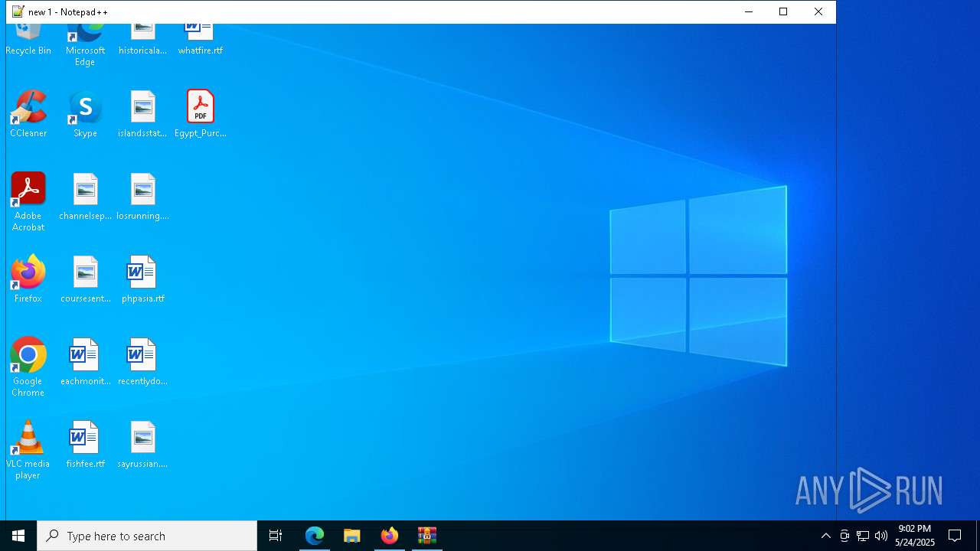Select the whatfire.rtf document
Screen dimensions: 980x551
200,40
